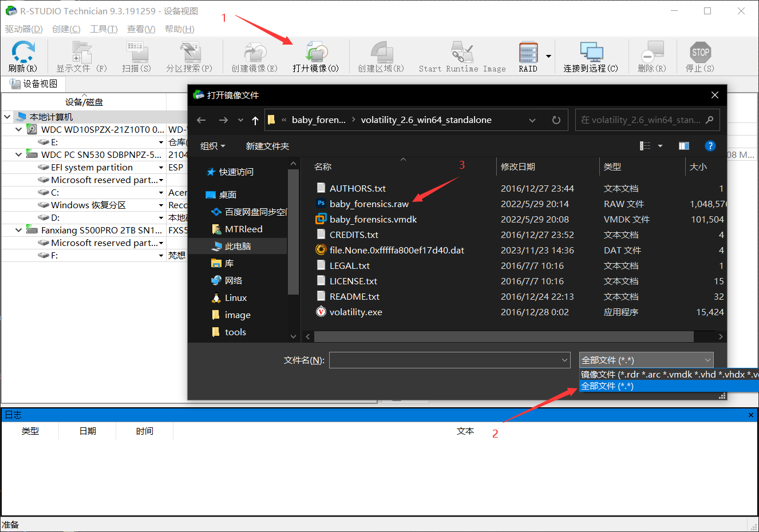Select Quick Access (快速访问) in sidebar
759x532 pixels.
236,172
